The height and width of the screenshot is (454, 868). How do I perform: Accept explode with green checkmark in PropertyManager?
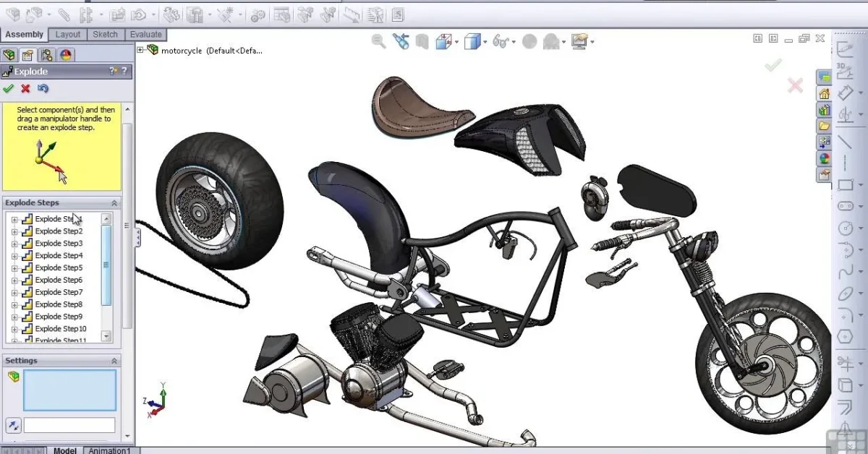9,88
